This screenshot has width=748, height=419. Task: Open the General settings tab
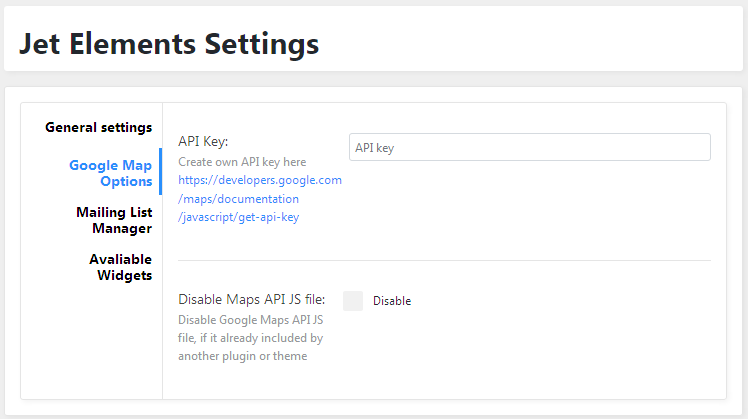coord(98,127)
